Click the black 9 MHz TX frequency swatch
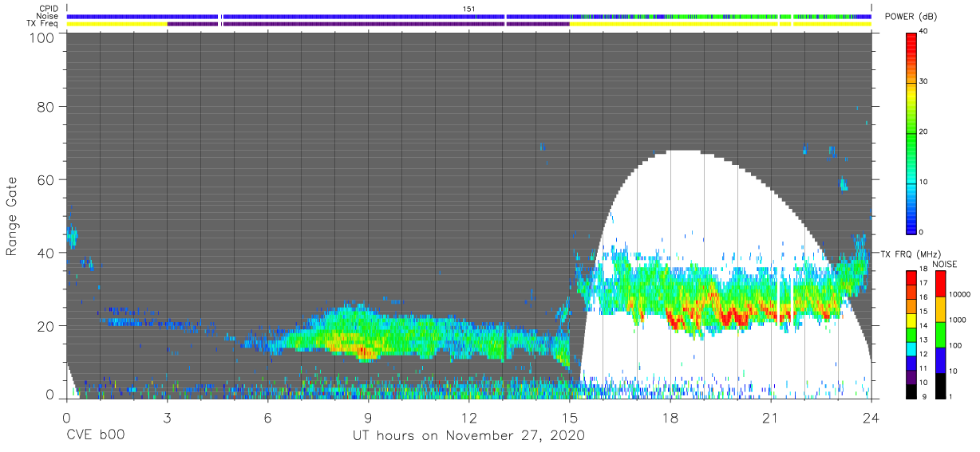Viewport: 980px width, 452px height. click(911, 390)
